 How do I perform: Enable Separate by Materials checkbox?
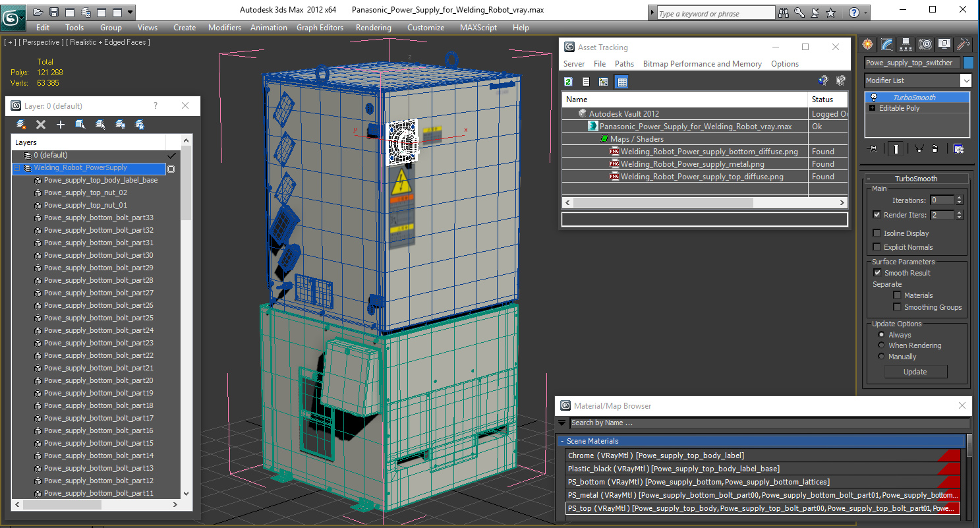click(x=897, y=295)
